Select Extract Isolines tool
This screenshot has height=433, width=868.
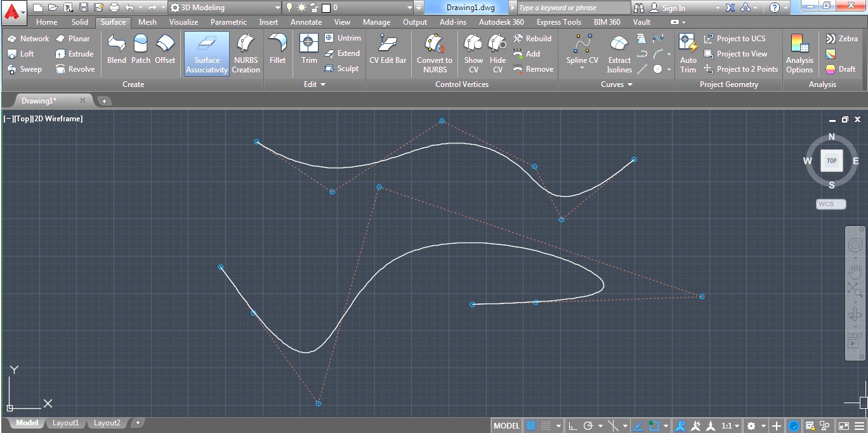click(619, 54)
